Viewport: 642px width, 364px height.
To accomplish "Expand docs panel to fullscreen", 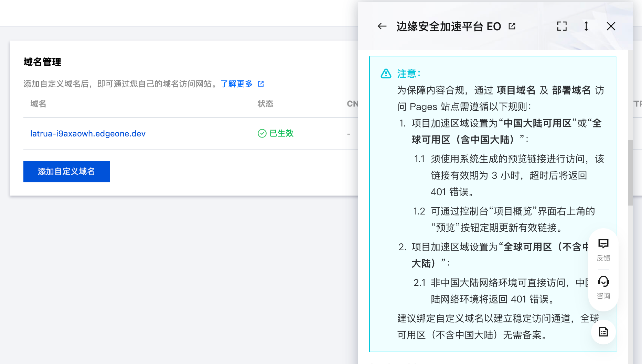I will point(562,26).
